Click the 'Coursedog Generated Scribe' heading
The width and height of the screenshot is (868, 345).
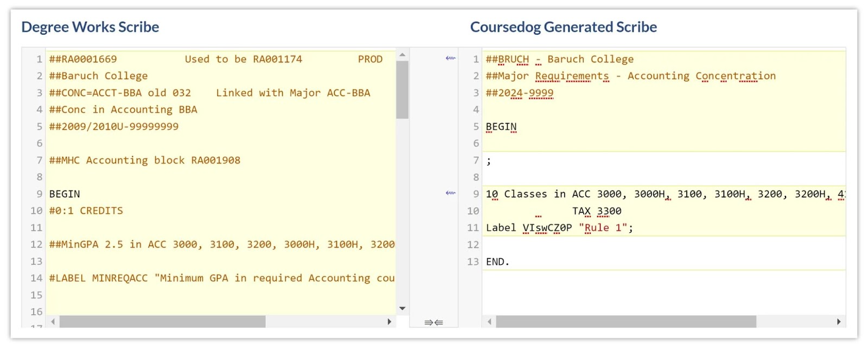(x=564, y=27)
